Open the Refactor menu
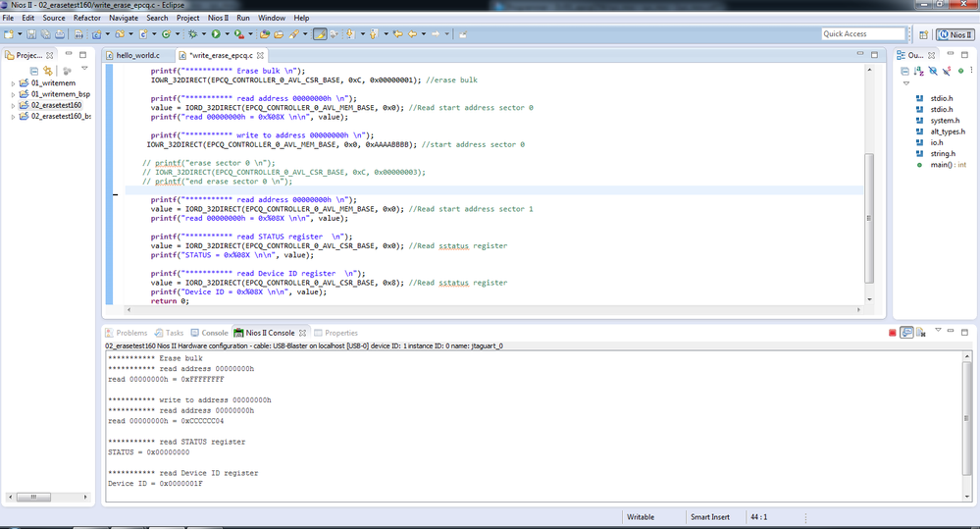The image size is (980, 529). coord(86,18)
